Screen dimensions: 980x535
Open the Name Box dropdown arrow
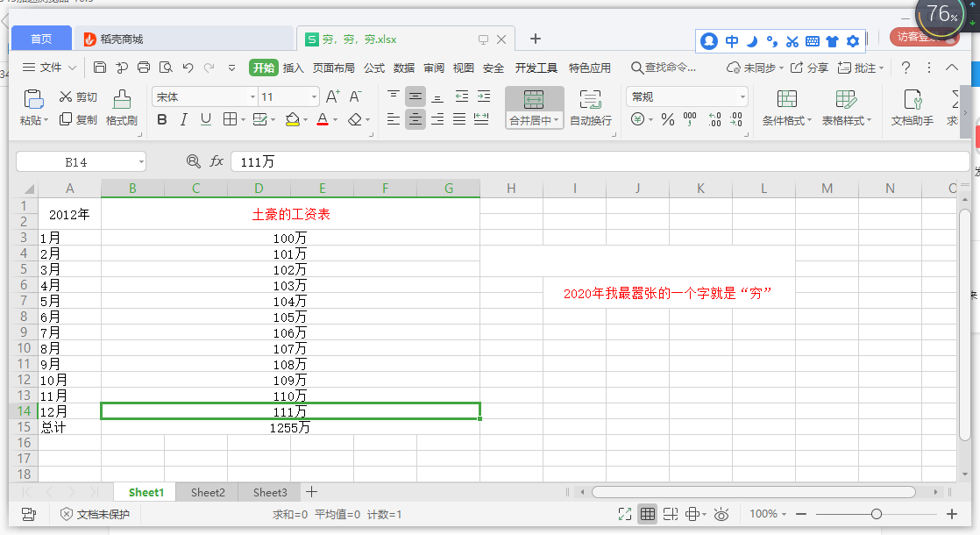click(141, 162)
